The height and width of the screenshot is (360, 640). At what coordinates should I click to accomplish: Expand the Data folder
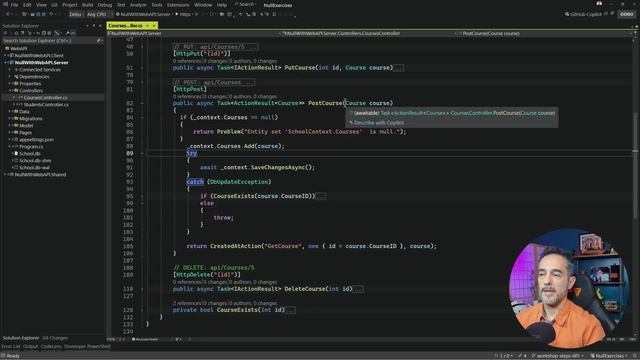[x=10, y=111]
